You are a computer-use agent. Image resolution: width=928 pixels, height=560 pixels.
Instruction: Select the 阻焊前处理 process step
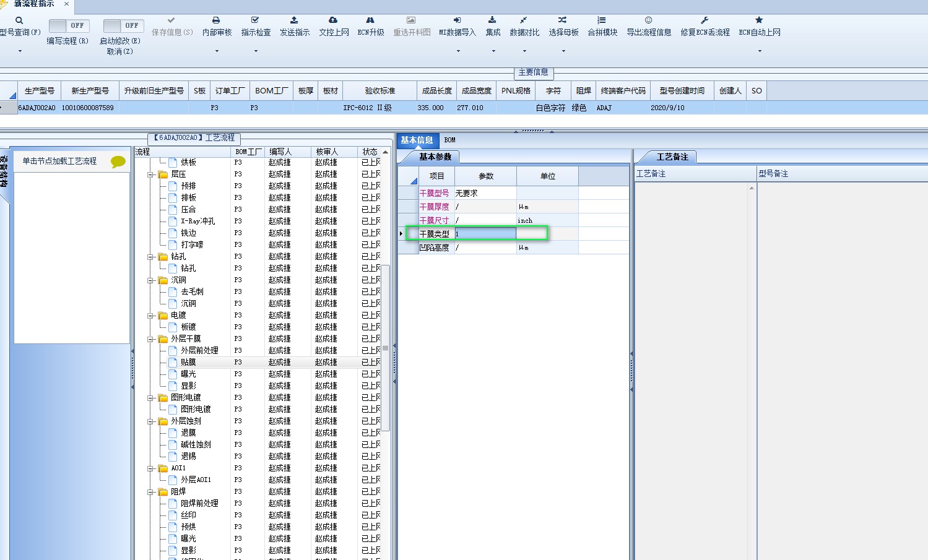pos(199,504)
